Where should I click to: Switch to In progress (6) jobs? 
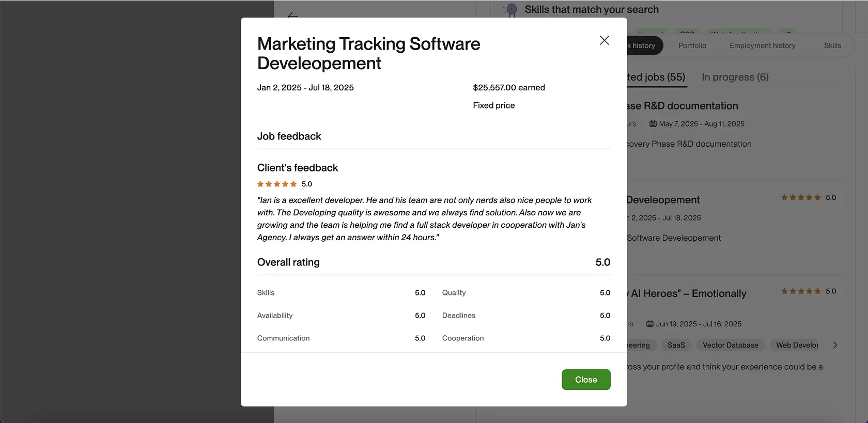[735, 77]
